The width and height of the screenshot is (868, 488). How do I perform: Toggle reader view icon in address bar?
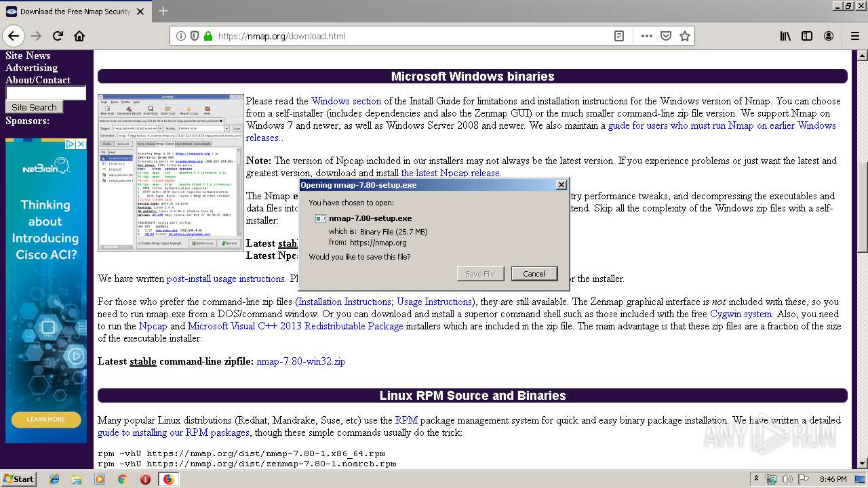pos(619,36)
